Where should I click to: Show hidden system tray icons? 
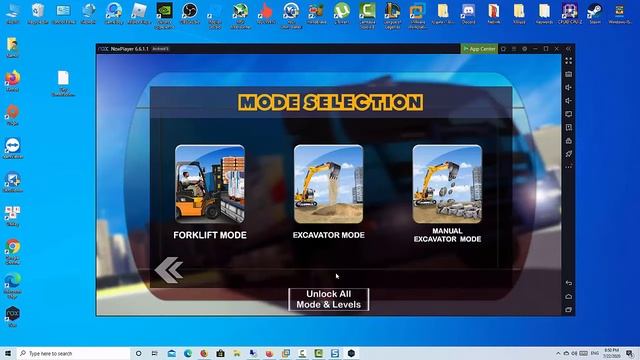(x=558, y=353)
